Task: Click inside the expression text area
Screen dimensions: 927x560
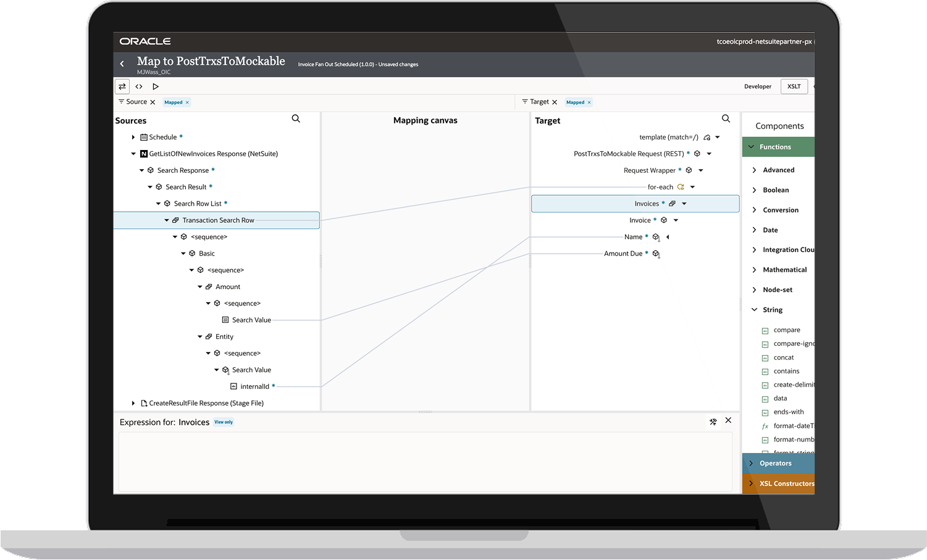Action: 425,461
